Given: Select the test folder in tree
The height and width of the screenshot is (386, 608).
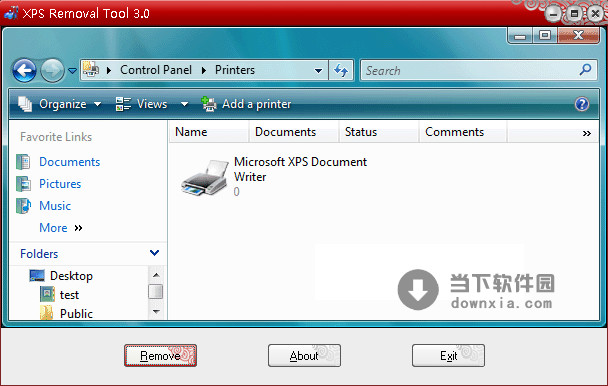Looking at the screenshot, I should (x=69, y=295).
